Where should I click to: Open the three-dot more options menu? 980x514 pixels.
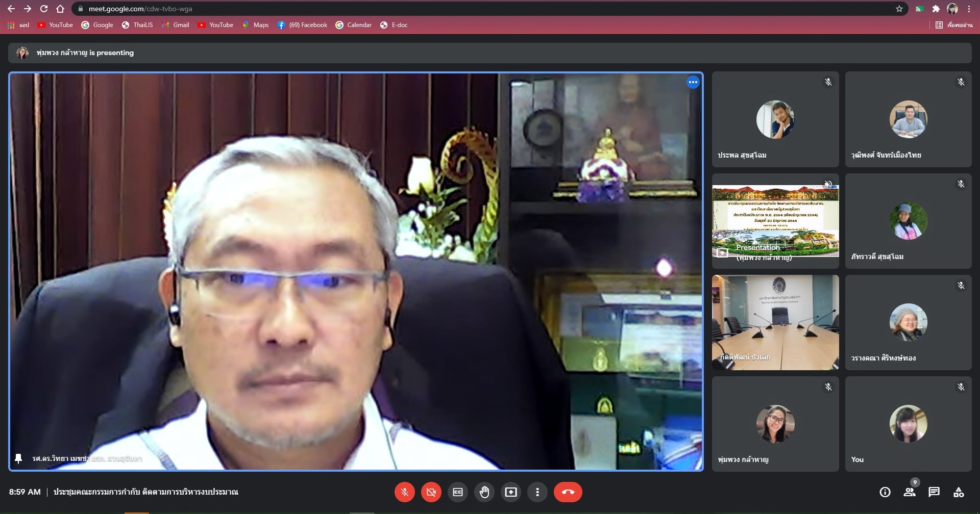pyautogui.click(x=537, y=492)
